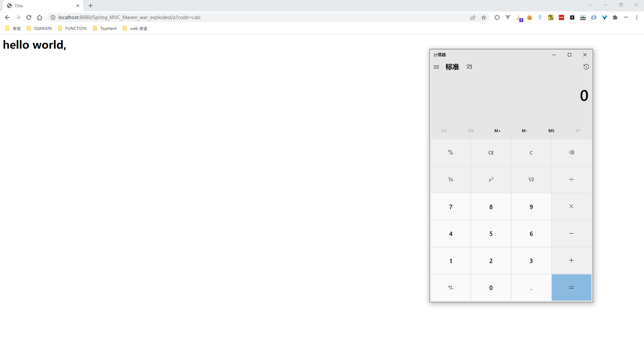Viewport: 644px width, 349px height.
Task: Open the 安全 bookmarks folder
Action: pyautogui.click(x=13, y=29)
